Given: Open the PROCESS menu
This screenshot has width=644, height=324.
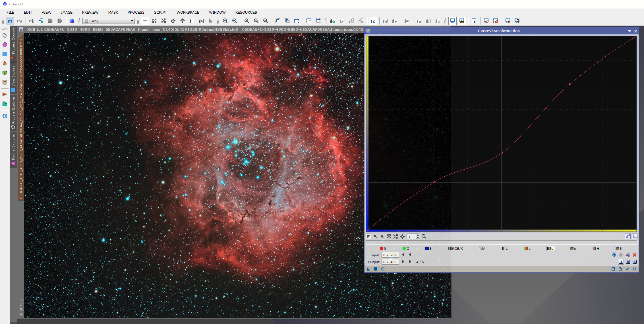Looking at the screenshot, I should pos(136,12).
